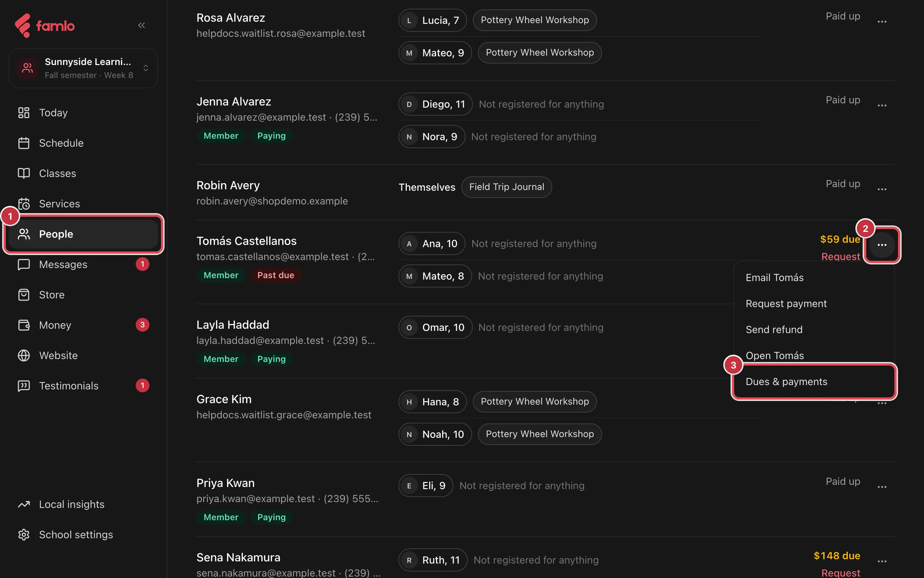Open Ana, 10 child chip
The image size is (924, 578).
tap(432, 243)
